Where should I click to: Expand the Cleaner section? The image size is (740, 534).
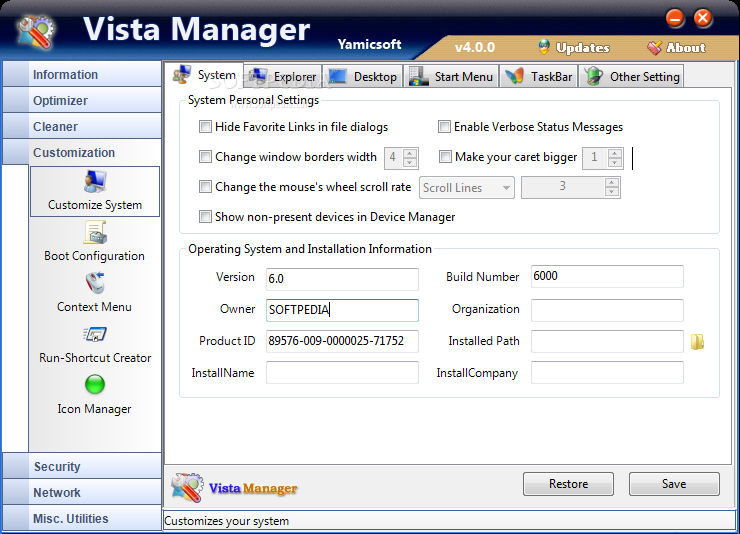[82, 126]
